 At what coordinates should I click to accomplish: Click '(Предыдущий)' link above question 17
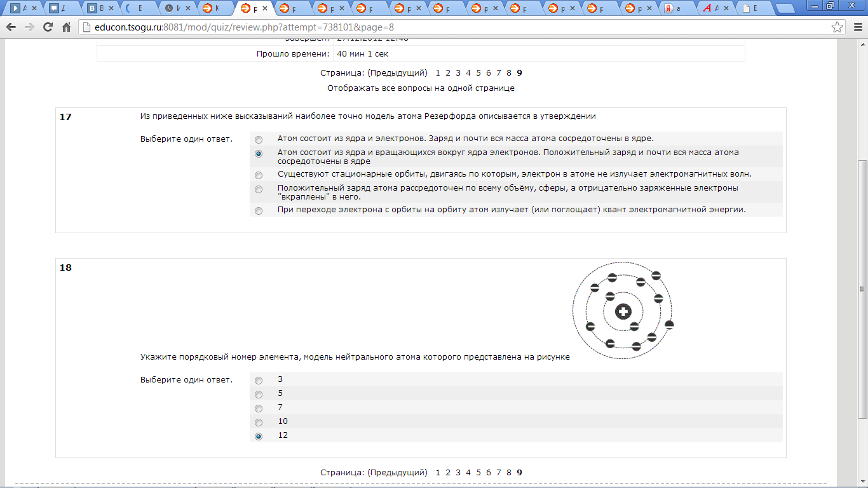(x=397, y=72)
